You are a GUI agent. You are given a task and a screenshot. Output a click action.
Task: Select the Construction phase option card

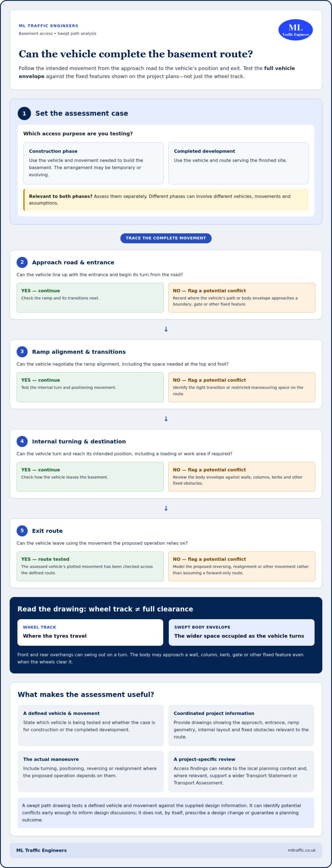click(94, 163)
